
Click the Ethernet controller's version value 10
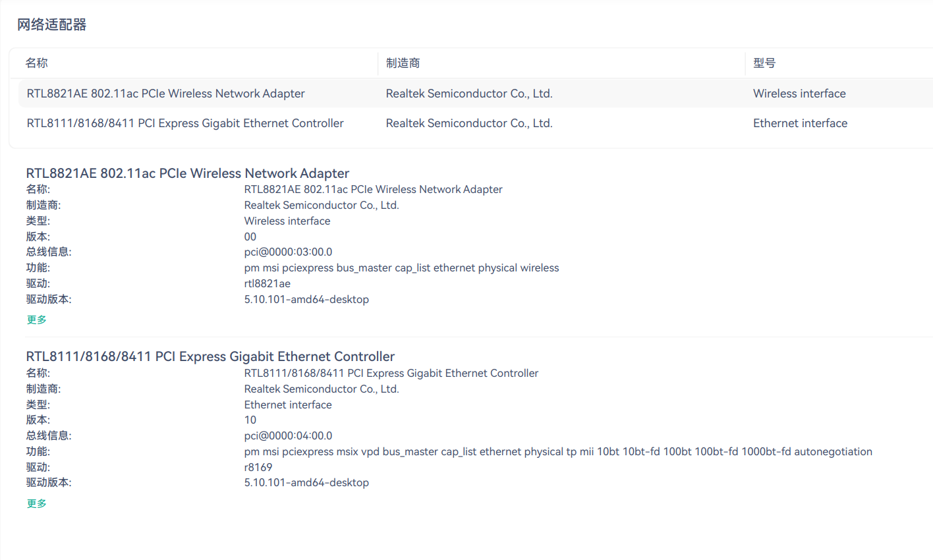(x=250, y=420)
